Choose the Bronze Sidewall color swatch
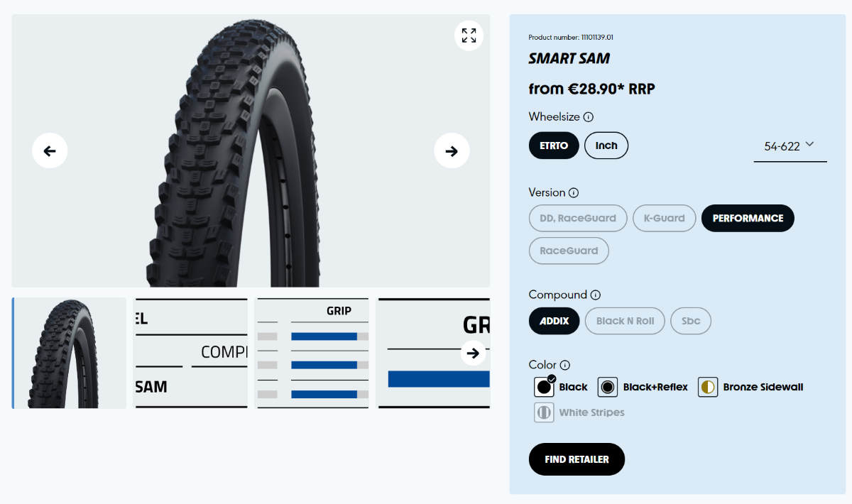Image resolution: width=852 pixels, height=504 pixels. pos(708,387)
